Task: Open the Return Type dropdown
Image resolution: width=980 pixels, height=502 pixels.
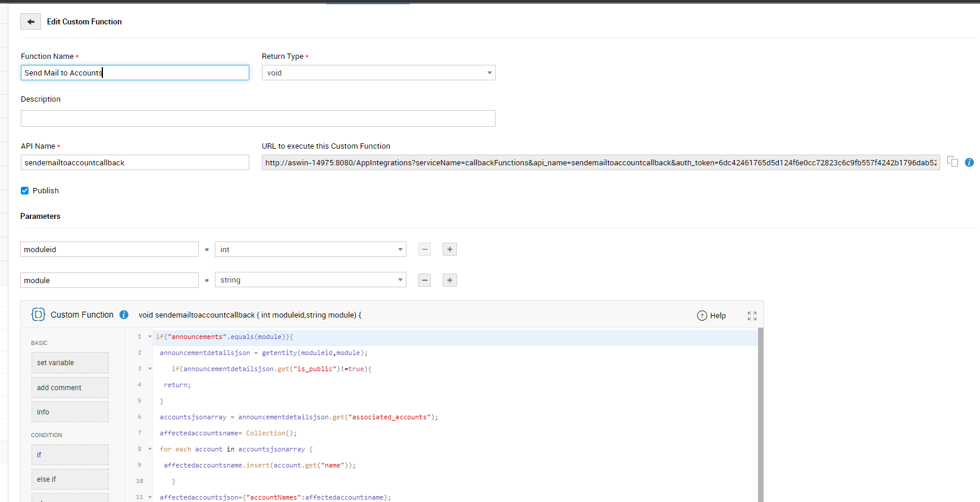Action: click(378, 73)
